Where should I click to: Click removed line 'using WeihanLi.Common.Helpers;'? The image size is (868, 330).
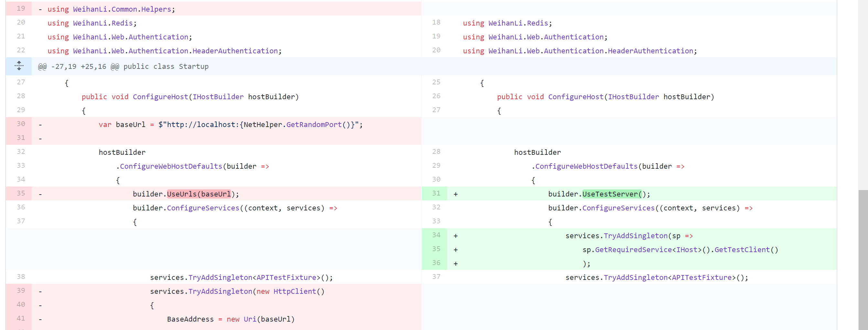111,9
